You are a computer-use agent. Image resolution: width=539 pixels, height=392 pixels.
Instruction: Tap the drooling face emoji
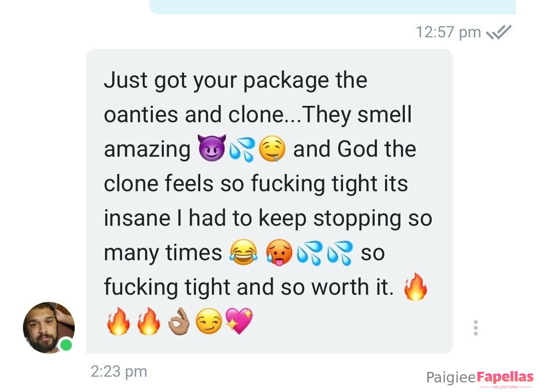[272, 149]
